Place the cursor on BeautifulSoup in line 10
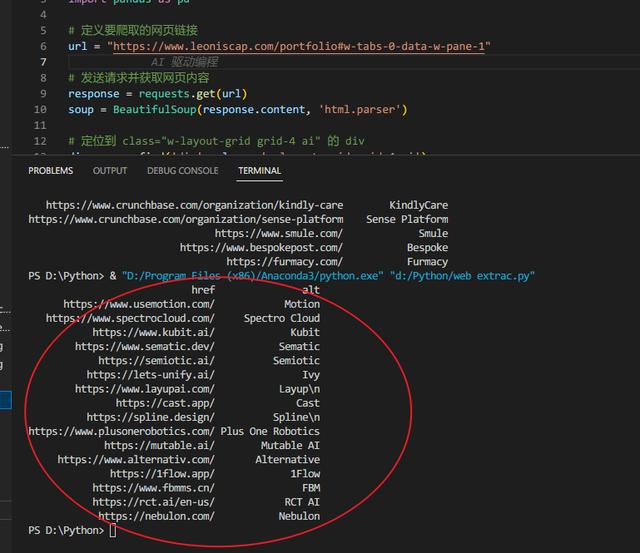The width and height of the screenshot is (640, 553). (x=155, y=109)
